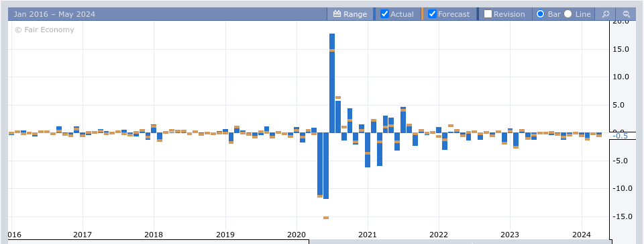Click the 15.0 value on the vertical axis
Viewport: 644px width, 244px height.
click(x=621, y=49)
